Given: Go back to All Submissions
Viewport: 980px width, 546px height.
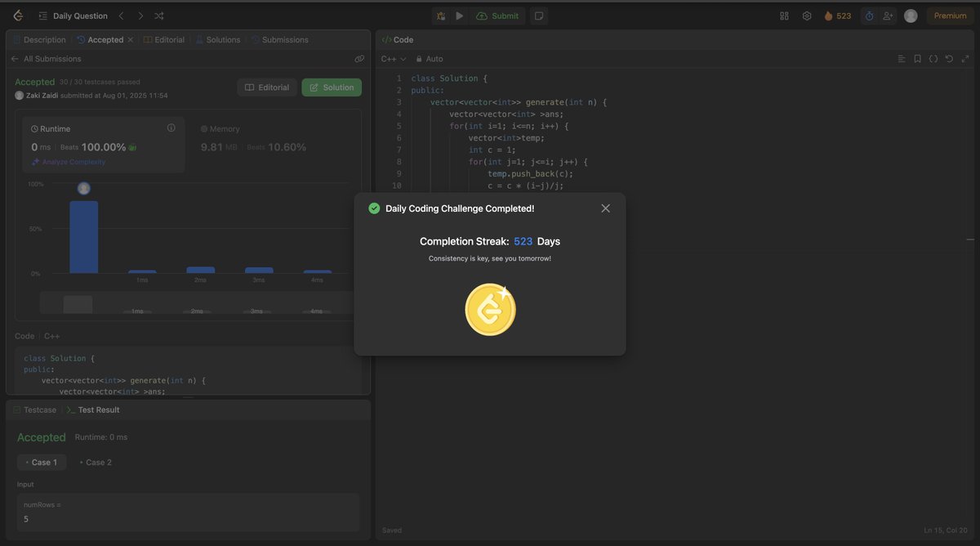Looking at the screenshot, I should pos(46,59).
